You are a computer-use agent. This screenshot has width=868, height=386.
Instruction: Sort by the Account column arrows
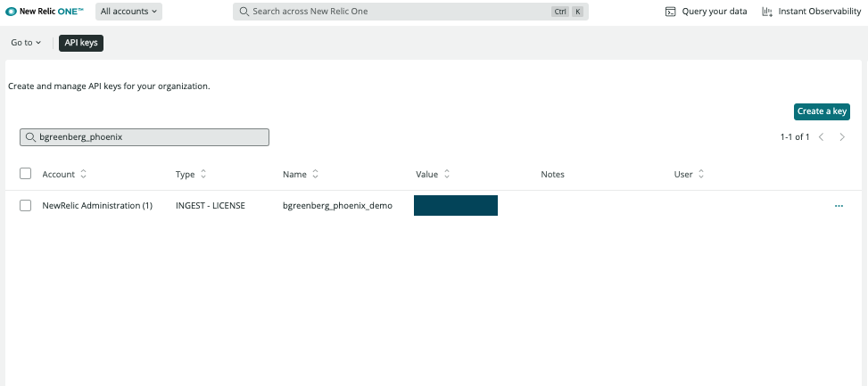84,175
